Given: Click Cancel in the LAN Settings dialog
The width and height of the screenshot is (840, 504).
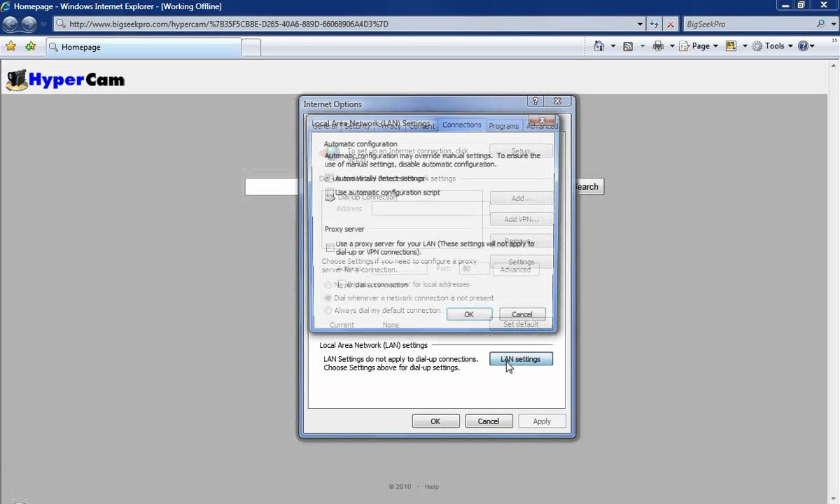Looking at the screenshot, I should [521, 314].
